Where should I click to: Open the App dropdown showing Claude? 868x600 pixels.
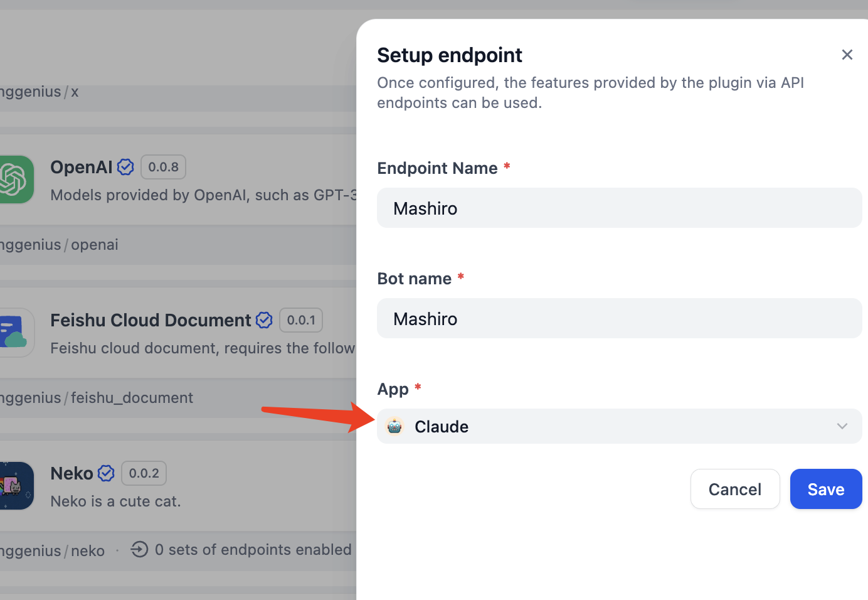pyautogui.click(x=618, y=426)
